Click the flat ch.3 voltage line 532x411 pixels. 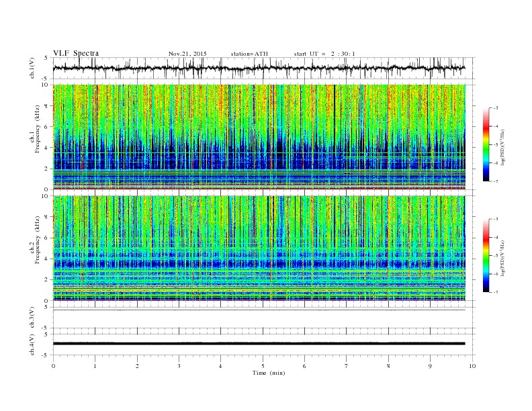click(x=259, y=310)
